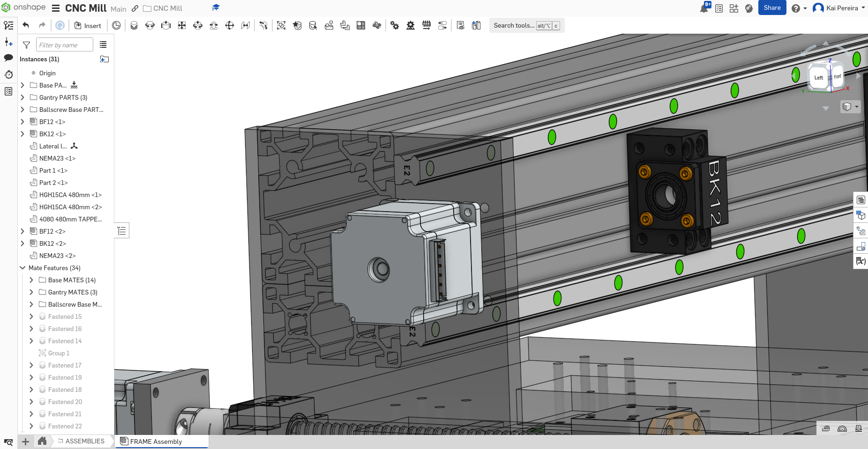Expand the Fastened 15 mate
The height and width of the screenshot is (449, 868).
point(31,317)
